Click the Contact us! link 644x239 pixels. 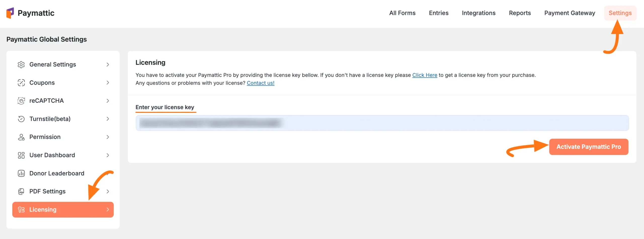click(x=260, y=83)
